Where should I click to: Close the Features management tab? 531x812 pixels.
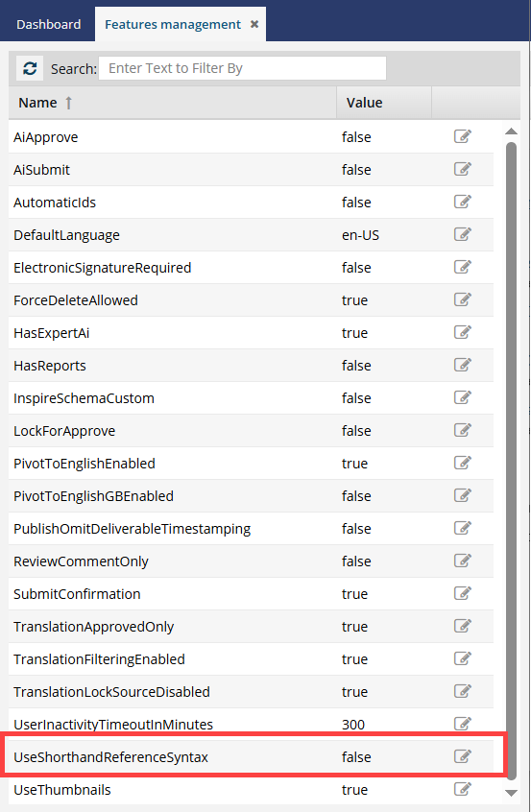pyautogui.click(x=254, y=24)
